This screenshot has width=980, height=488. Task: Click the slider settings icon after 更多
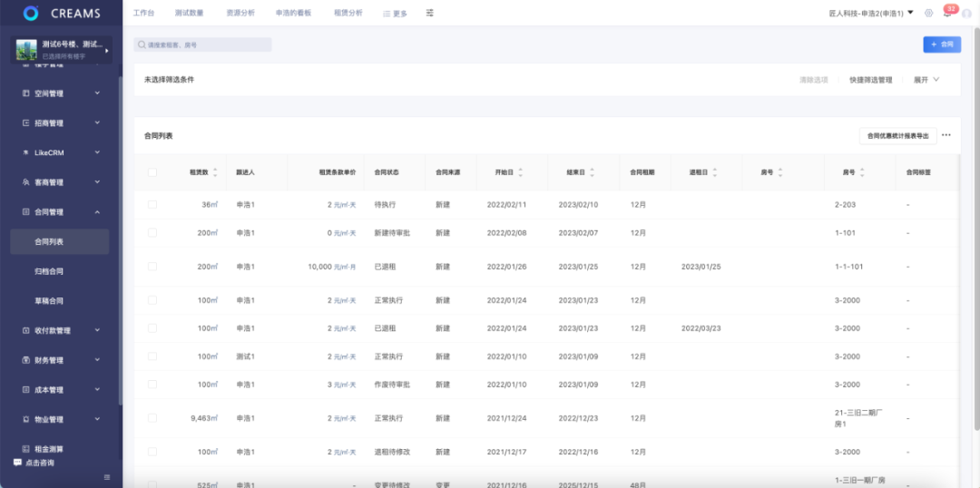click(x=430, y=13)
